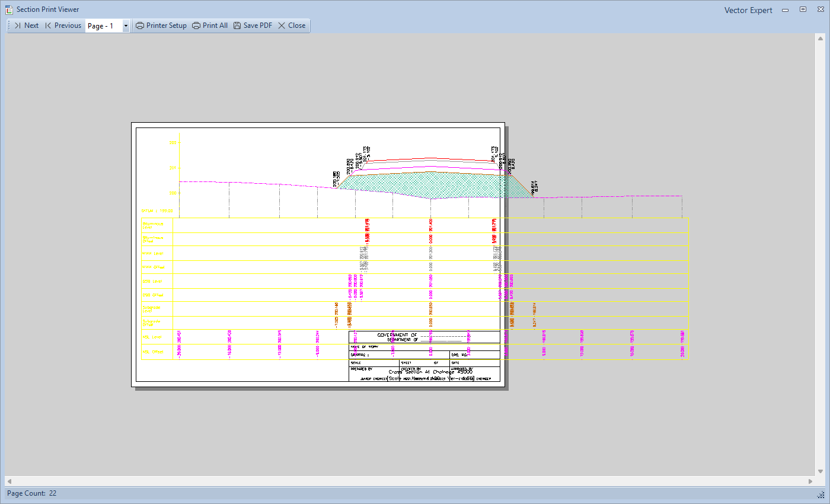Click the GOVERNMENT OF text in title block

click(x=397, y=335)
